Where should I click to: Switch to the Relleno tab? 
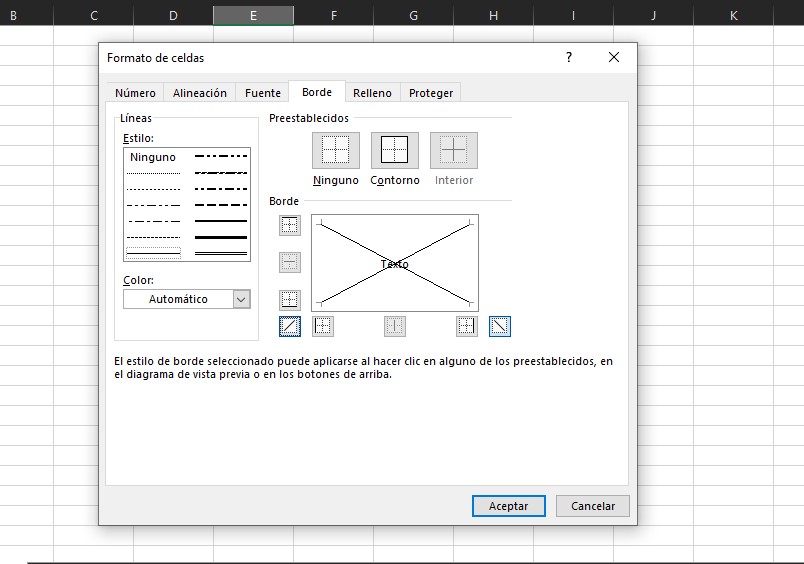tap(372, 93)
